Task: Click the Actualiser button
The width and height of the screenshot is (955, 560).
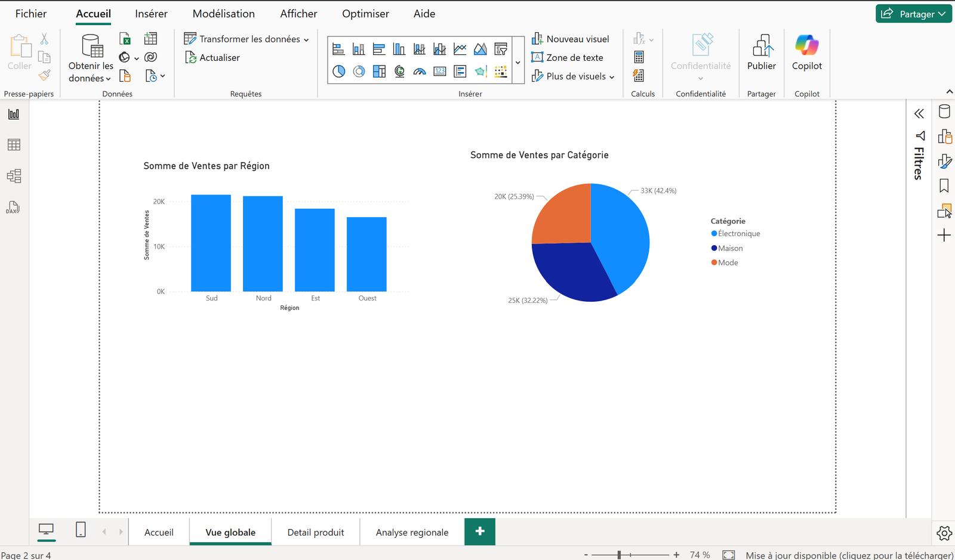Action: click(212, 57)
